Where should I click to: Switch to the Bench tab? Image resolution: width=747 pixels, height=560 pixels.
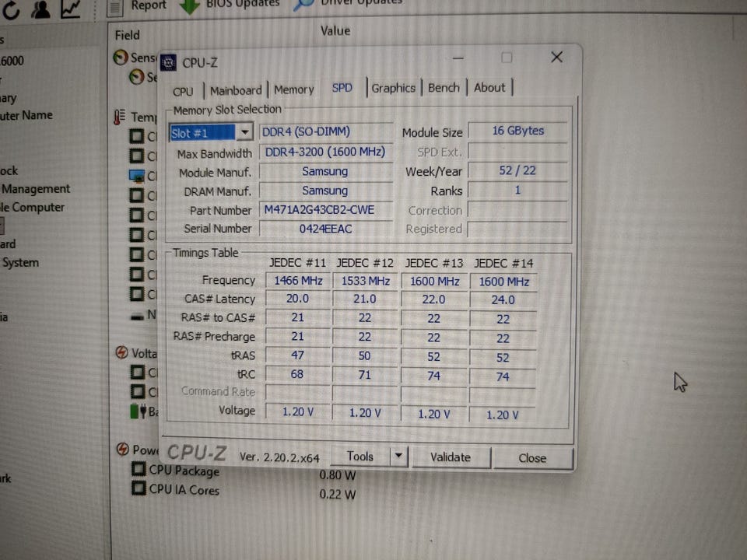pos(444,88)
